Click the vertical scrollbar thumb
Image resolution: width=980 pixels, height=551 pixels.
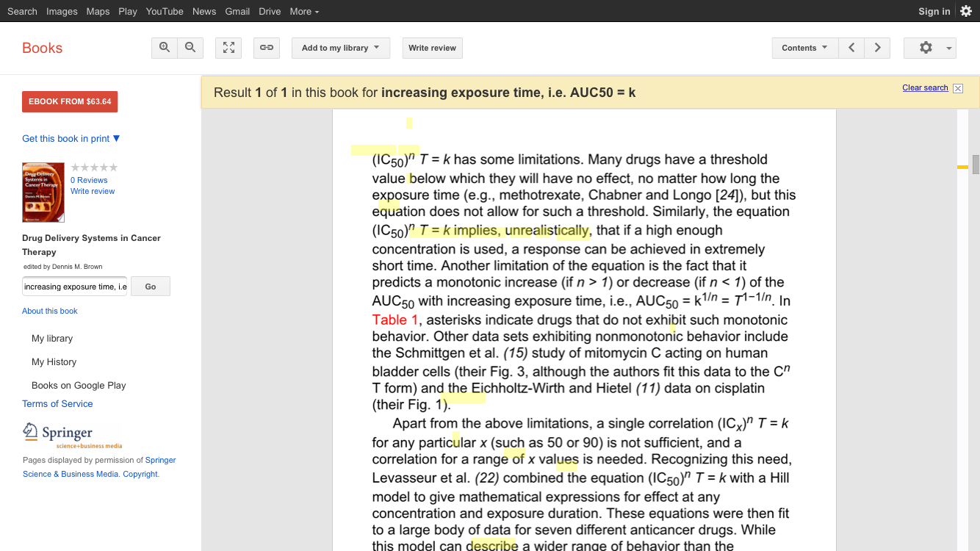976,165
